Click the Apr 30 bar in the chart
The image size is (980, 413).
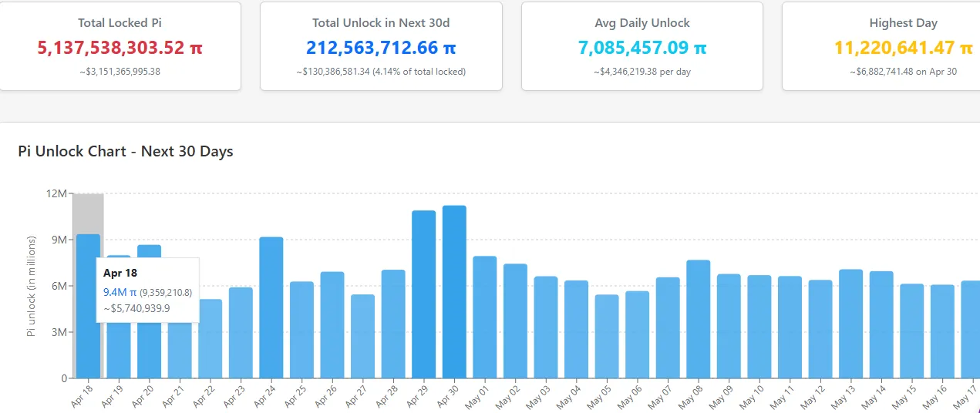[x=454, y=293]
